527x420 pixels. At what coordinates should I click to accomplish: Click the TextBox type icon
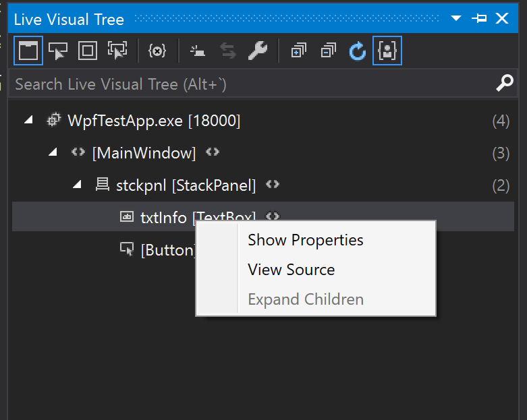click(127, 216)
